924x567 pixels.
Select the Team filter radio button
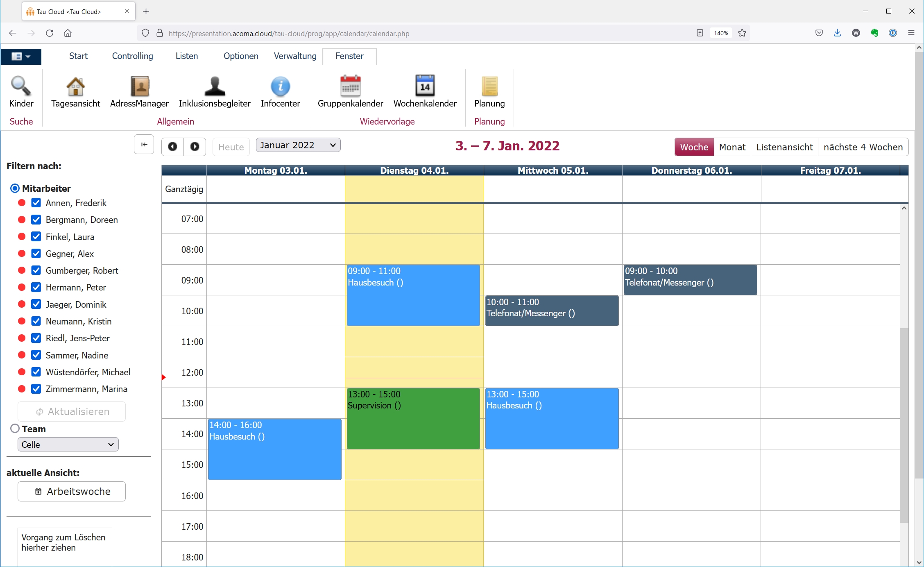15,429
